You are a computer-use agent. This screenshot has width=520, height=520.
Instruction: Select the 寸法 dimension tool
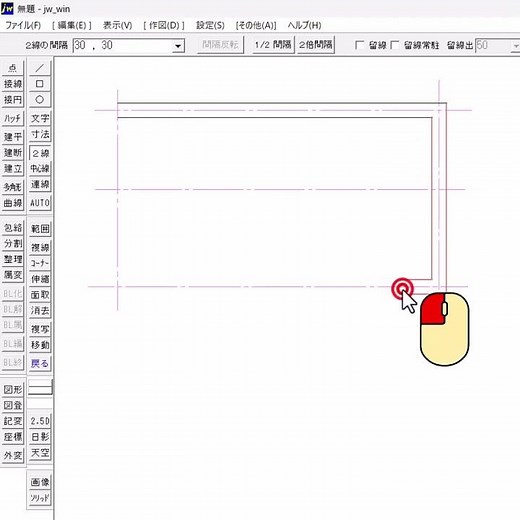click(40, 134)
